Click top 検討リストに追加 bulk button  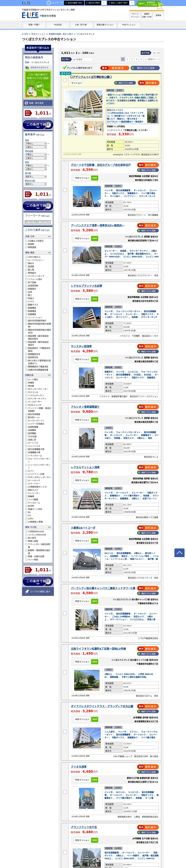[x=145, y=68]
